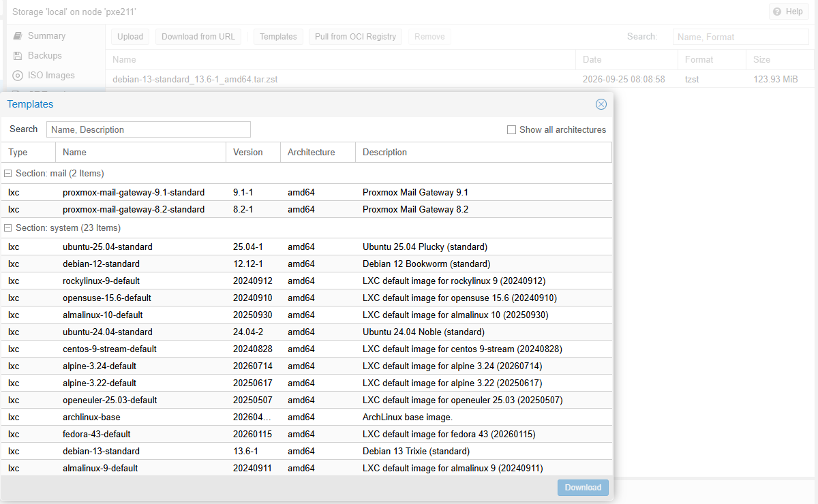
Task: Sort templates by Version column header
Action: coord(254,153)
